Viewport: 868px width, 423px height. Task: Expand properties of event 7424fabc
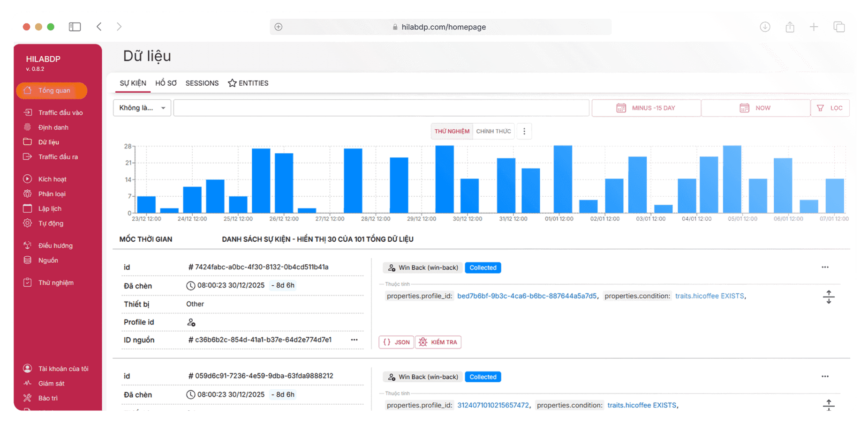click(x=829, y=297)
